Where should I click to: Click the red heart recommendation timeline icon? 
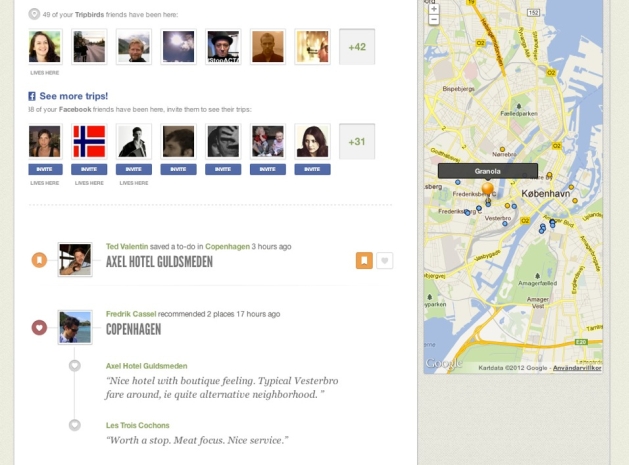click(39, 327)
